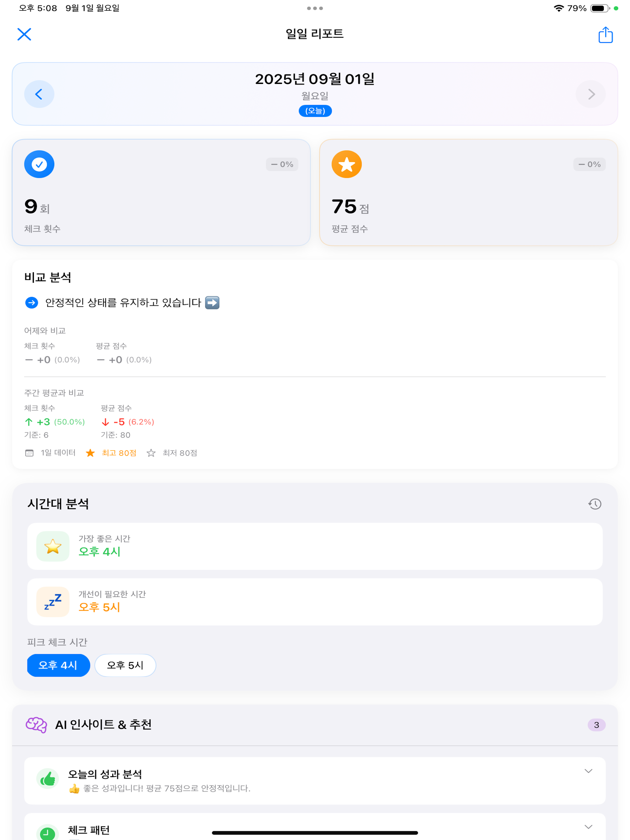Expand the 오늘의 성과 분석 card chevron
Image resolution: width=630 pixels, height=840 pixels.
(588, 771)
